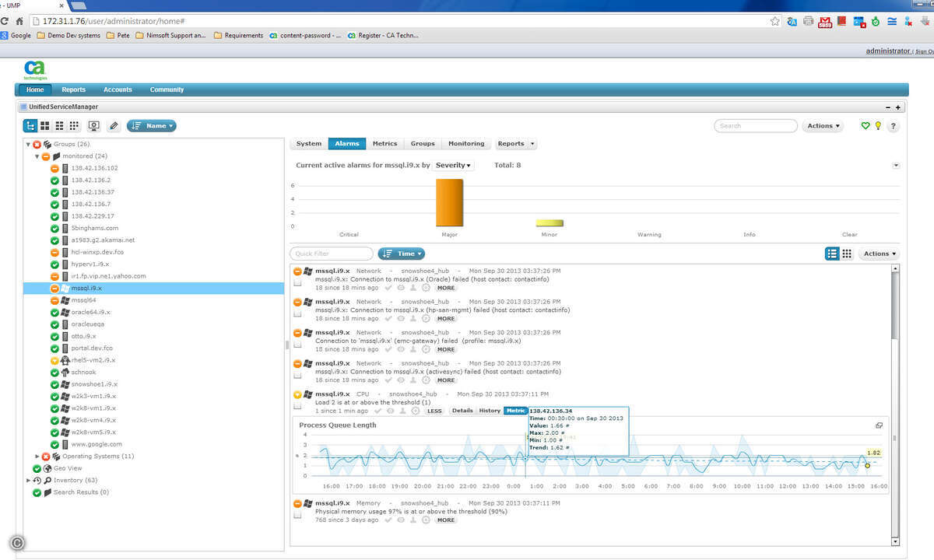Open the Severity grouping dropdown
Viewport: 934px width, 560px height.
(x=454, y=165)
